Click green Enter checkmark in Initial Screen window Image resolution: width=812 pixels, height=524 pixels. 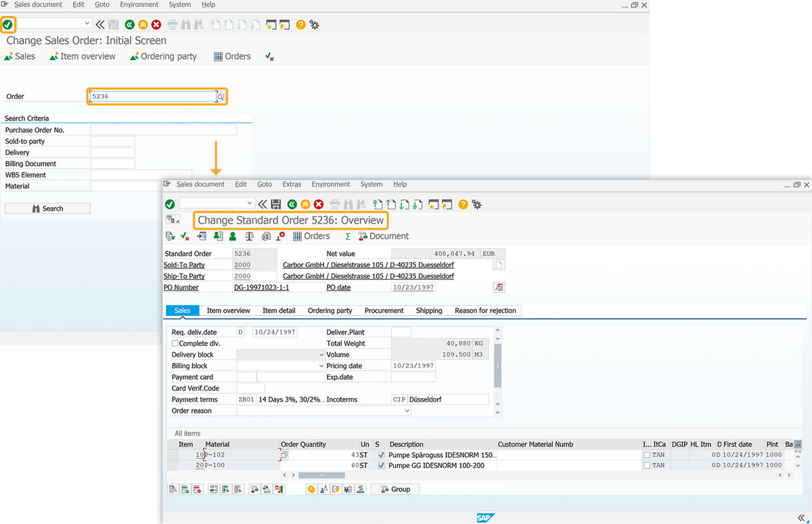pos(7,24)
